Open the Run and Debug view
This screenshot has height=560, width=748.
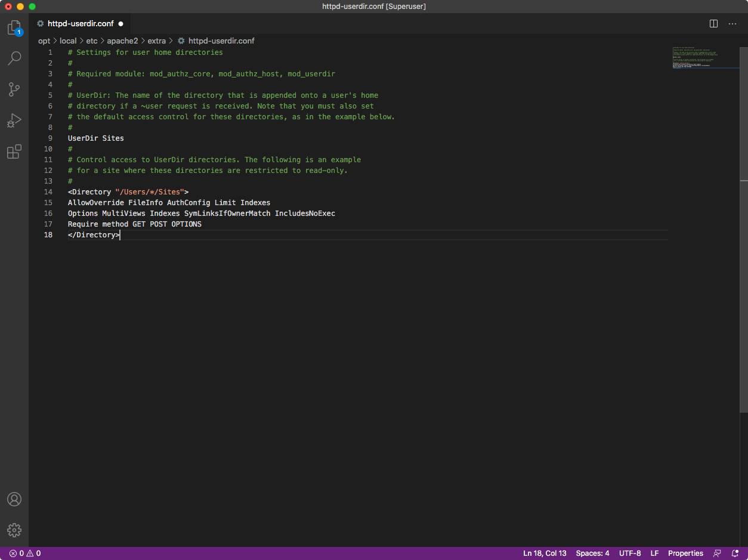point(14,121)
